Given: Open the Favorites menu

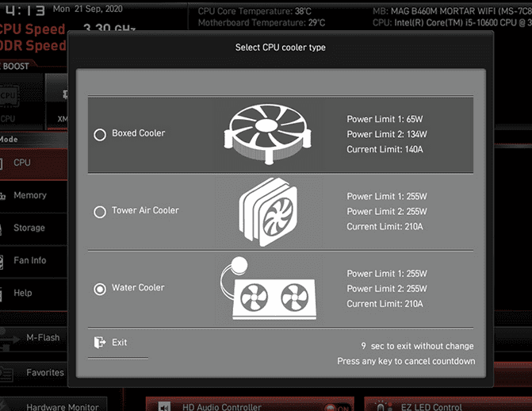Looking at the screenshot, I should coord(33,373).
